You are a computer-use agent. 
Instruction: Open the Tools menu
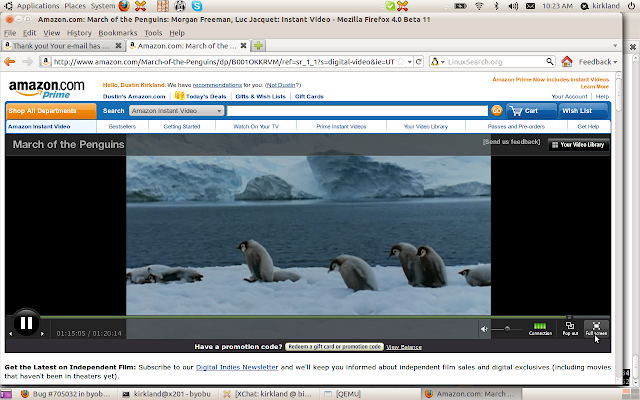(153, 33)
